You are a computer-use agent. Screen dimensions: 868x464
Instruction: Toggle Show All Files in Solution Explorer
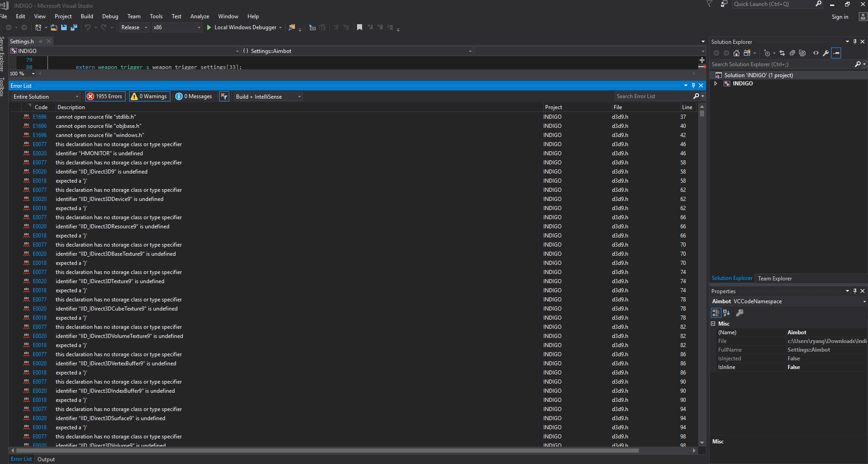(x=802, y=53)
